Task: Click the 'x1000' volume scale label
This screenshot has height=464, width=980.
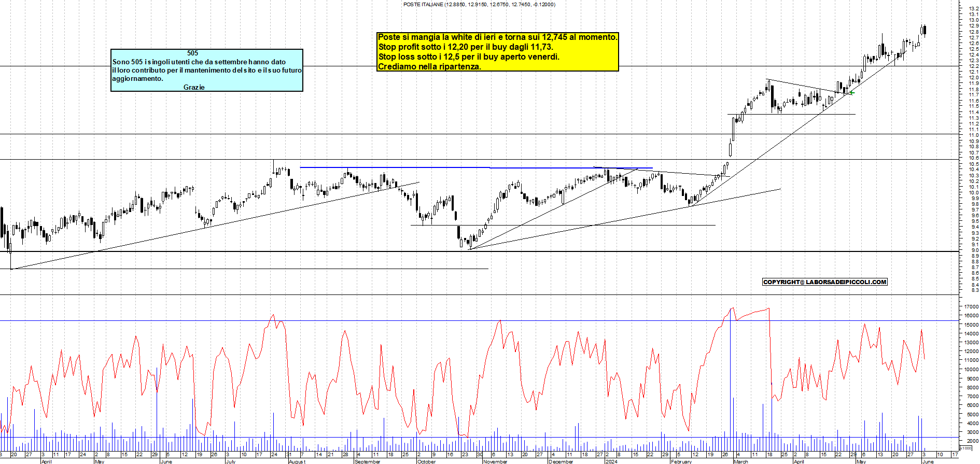Action: pos(966,448)
